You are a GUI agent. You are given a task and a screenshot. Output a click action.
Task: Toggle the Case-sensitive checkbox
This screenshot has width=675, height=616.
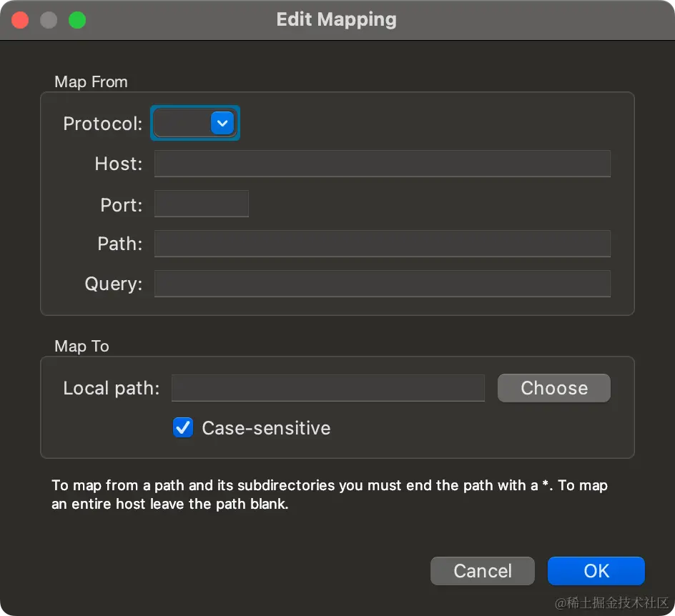(183, 427)
